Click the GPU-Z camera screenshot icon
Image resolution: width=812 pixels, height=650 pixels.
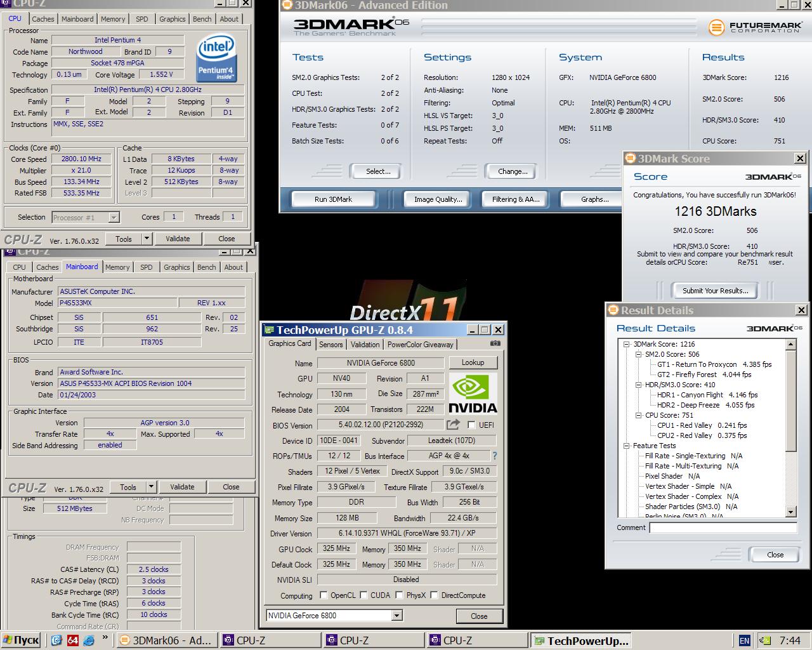pos(495,343)
